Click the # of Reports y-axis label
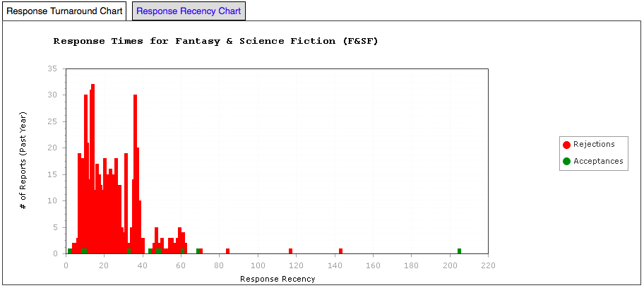 23,161
